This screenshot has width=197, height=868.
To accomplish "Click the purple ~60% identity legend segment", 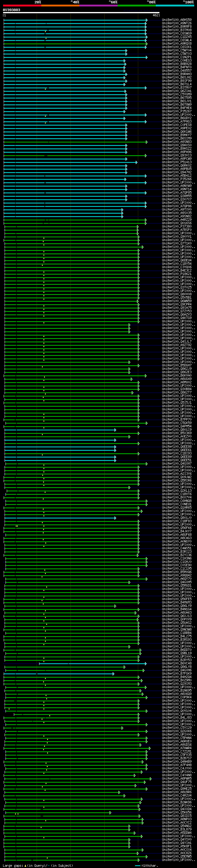I will tap(98, 6).
